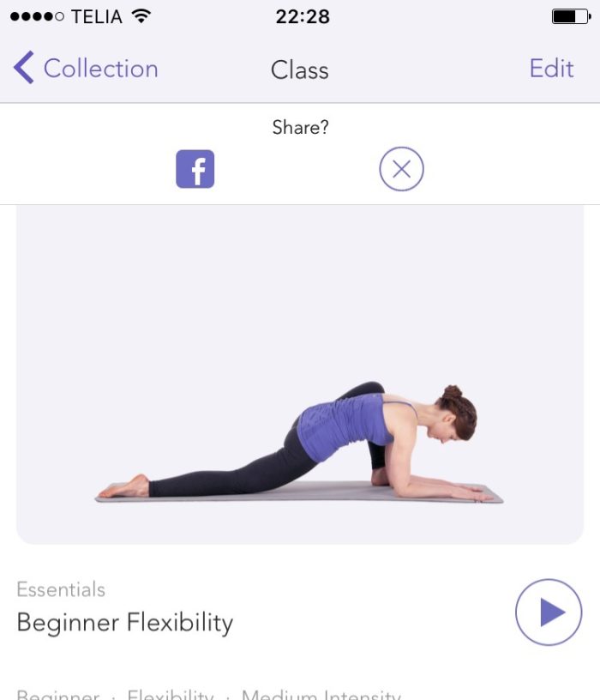600x700 pixels.
Task: Share the class on Facebook
Action: pos(195,169)
